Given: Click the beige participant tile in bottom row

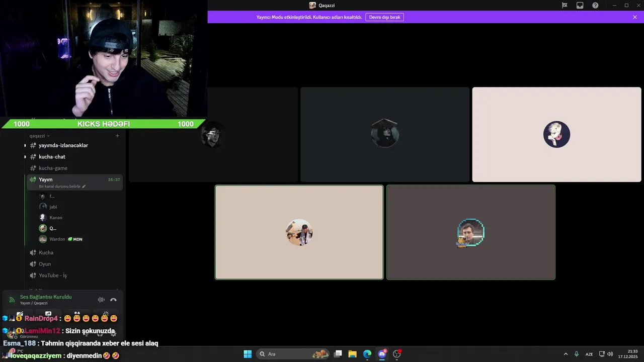Looking at the screenshot, I should [299, 232].
